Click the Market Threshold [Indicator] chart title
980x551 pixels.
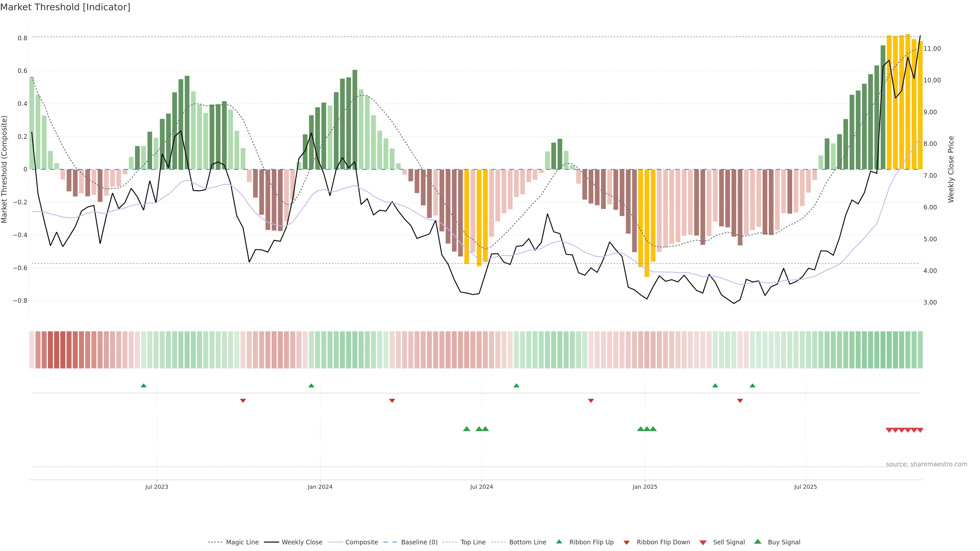(65, 7)
